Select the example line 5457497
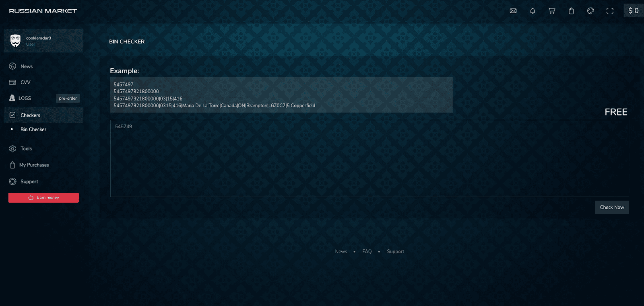This screenshot has width=644, height=306. click(123, 84)
